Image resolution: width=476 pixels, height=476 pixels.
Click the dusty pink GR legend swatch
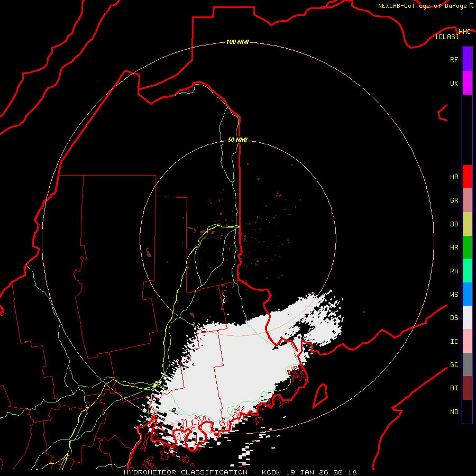coord(467,200)
